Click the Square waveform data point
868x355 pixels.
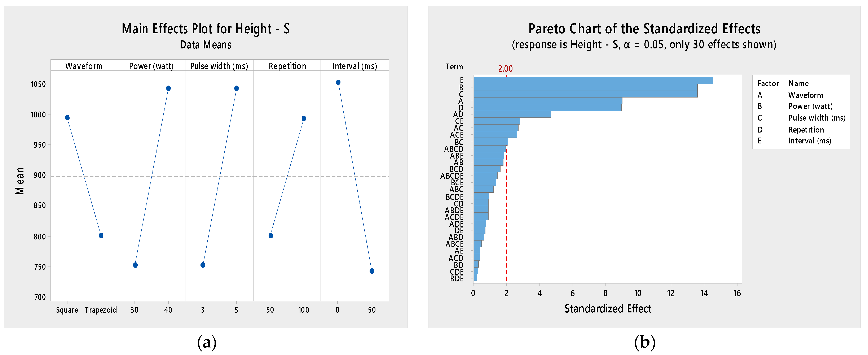pos(67,118)
